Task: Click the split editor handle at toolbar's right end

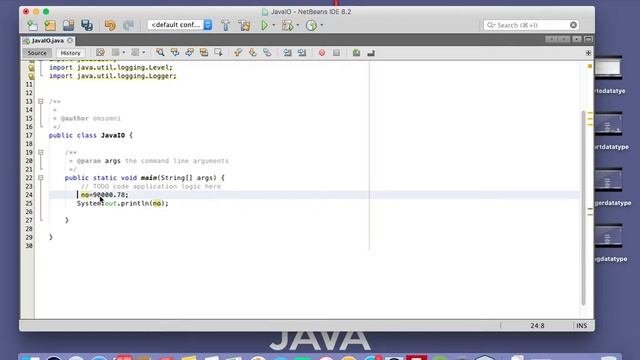Action: coord(588,53)
